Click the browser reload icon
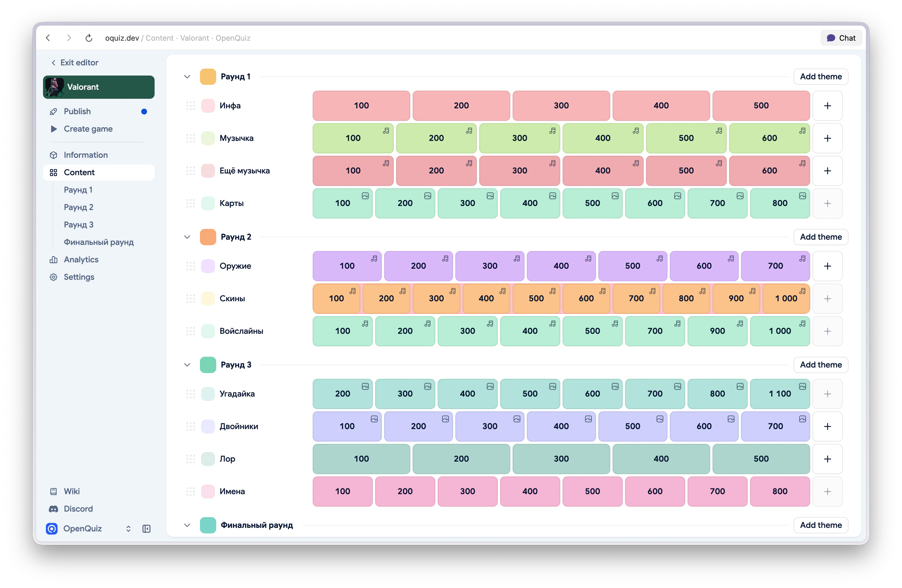902x588 pixels. tap(89, 38)
